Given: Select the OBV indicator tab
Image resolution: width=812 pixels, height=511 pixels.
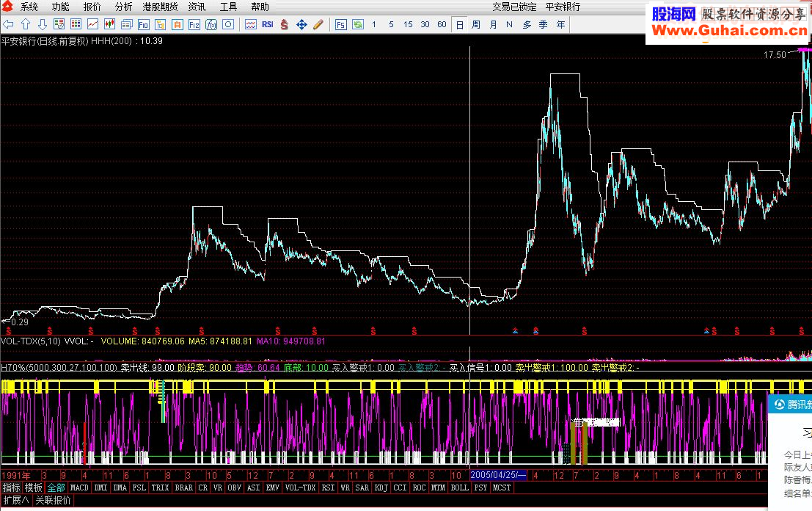Looking at the screenshot, I should point(235,488).
